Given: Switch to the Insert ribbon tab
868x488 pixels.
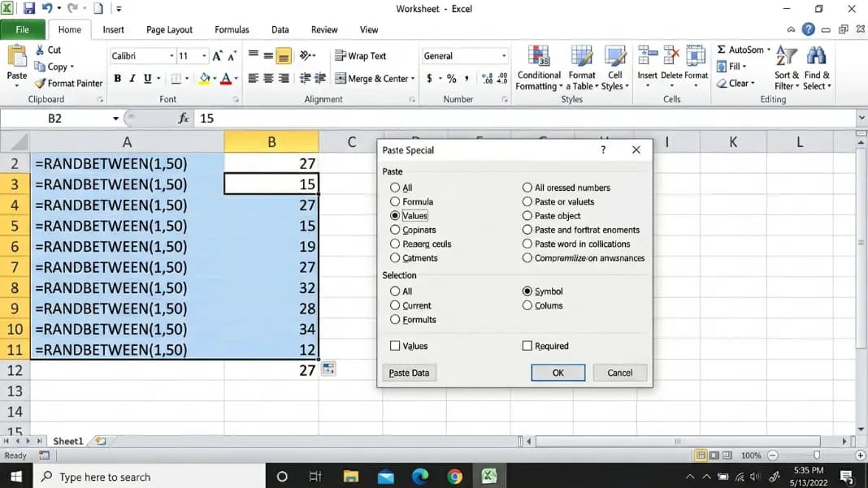Looking at the screenshot, I should pos(113,30).
